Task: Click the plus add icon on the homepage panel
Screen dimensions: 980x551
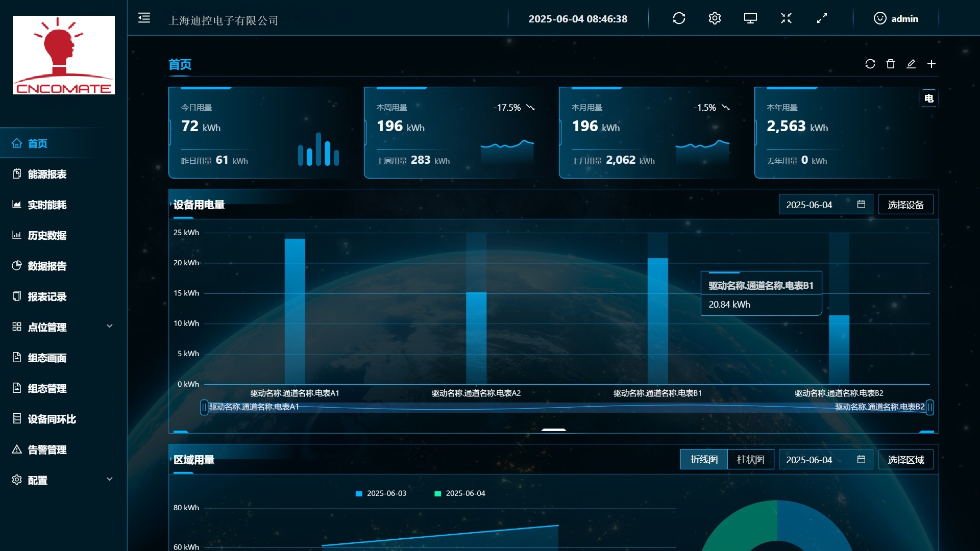Action: [932, 64]
